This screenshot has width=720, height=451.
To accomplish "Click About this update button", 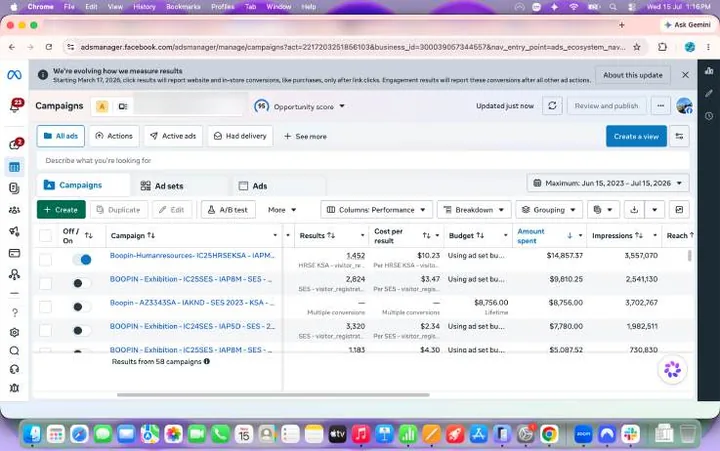I will click(633, 75).
